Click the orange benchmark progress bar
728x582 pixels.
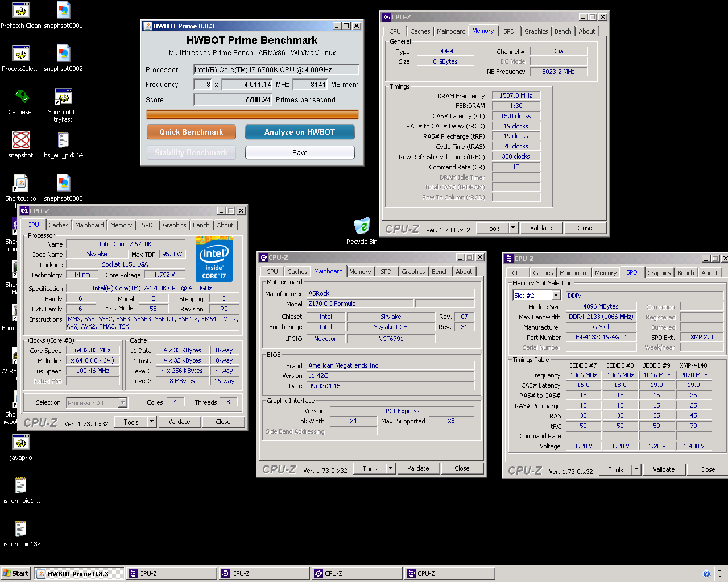pyautogui.click(x=253, y=114)
